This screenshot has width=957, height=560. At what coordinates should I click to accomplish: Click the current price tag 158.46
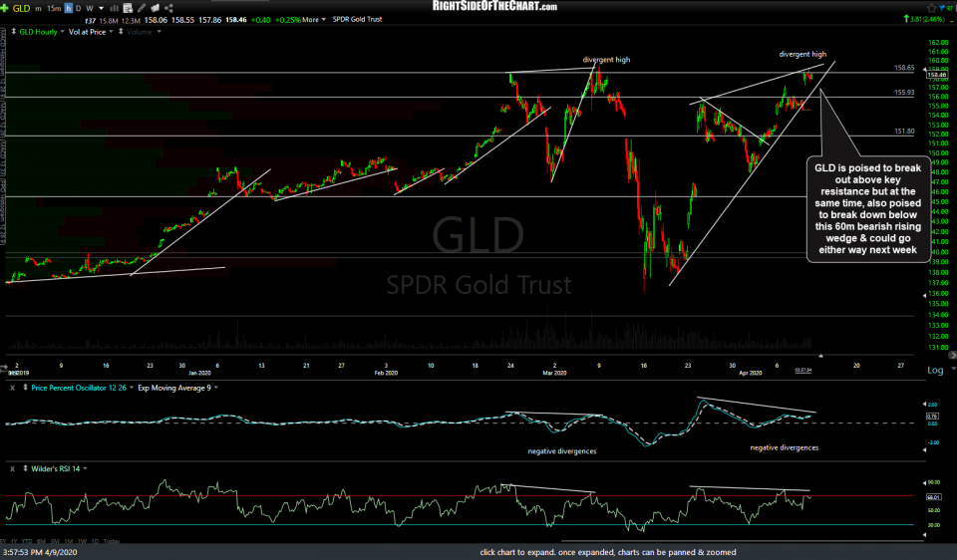coord(937,75)
